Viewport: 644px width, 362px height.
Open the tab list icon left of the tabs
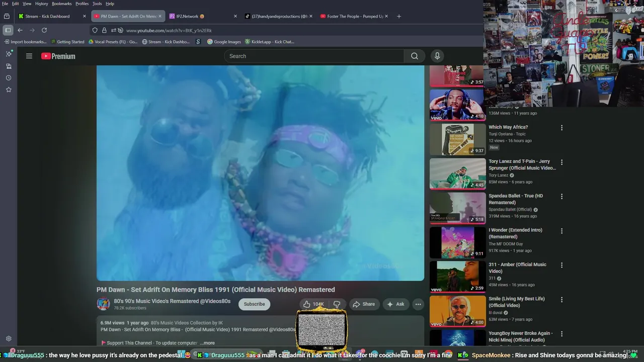click(7, 16)
